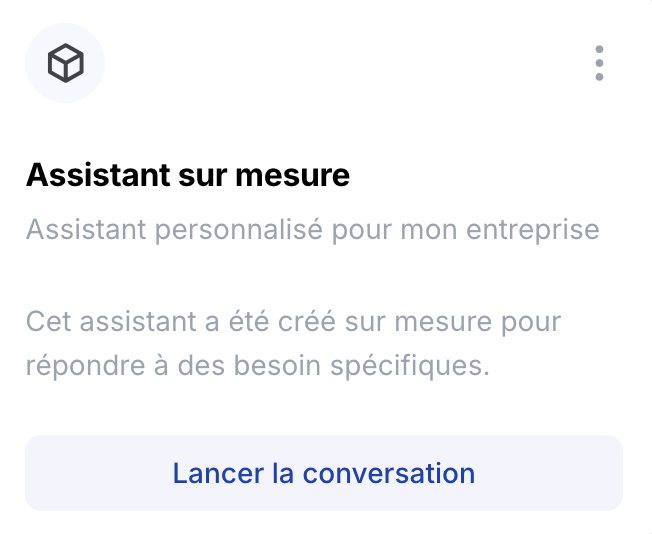This screenshot has width=652, height=534.
Task: Select the 3D box assistant logo
Action: [x=65, y=63]
